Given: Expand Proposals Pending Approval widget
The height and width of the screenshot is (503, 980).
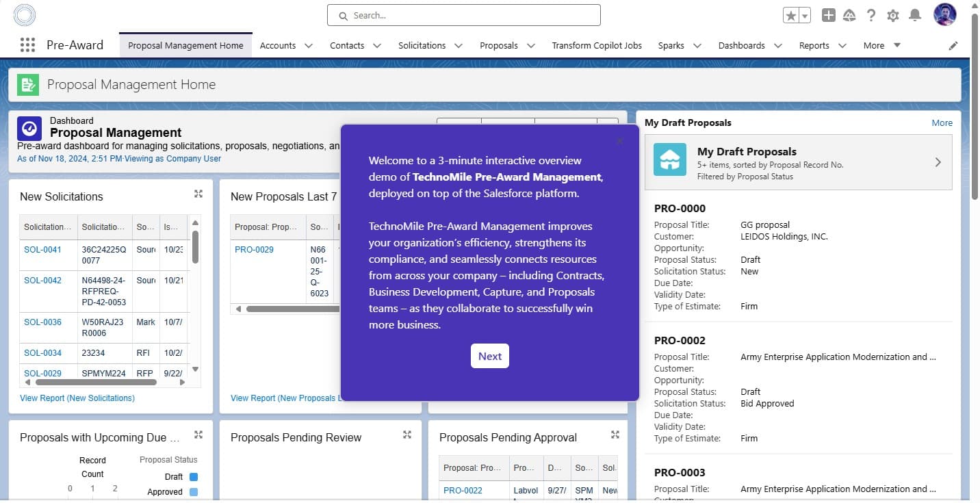Looking at the screenshot, I should pos(615,435).
